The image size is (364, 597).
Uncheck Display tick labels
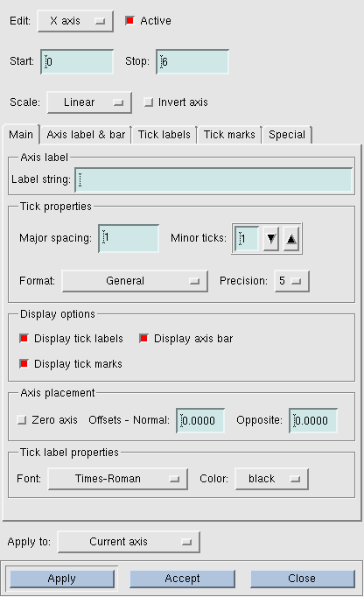[x=24, y=338]
